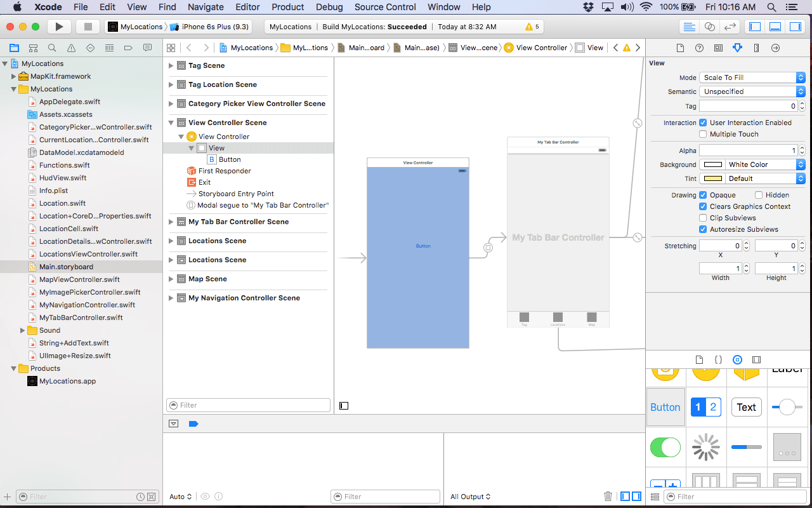
Task: Expand the Tag Scene outline
Action: tap(171, 65)
